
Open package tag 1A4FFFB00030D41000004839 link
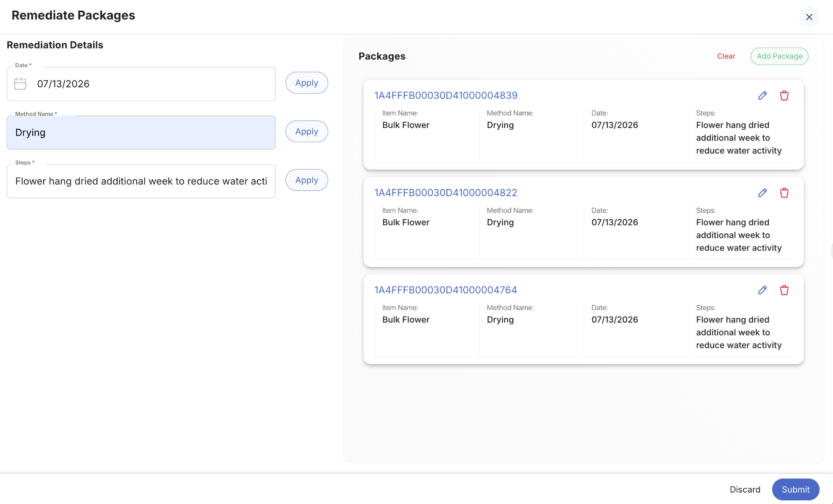coord(446,96)
